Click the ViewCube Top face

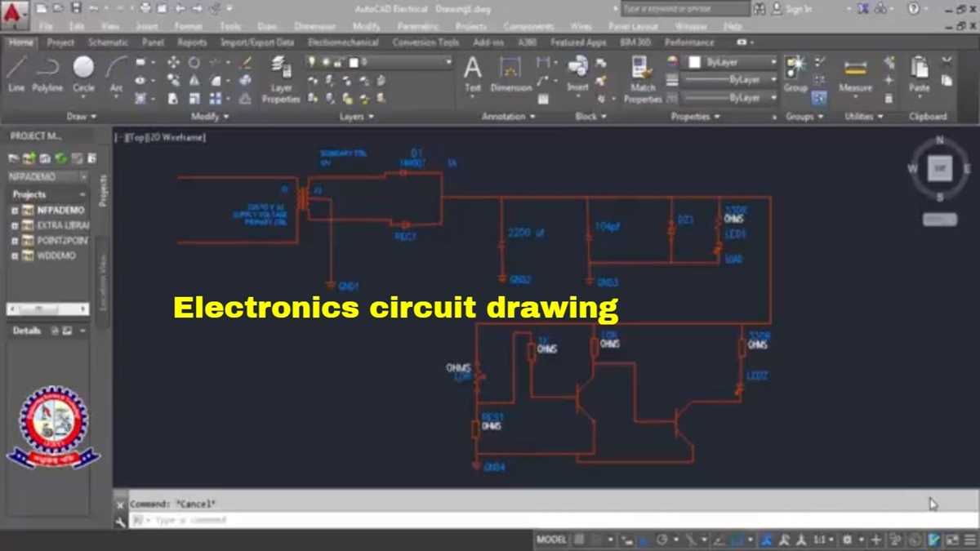click(x=939, y=169)
